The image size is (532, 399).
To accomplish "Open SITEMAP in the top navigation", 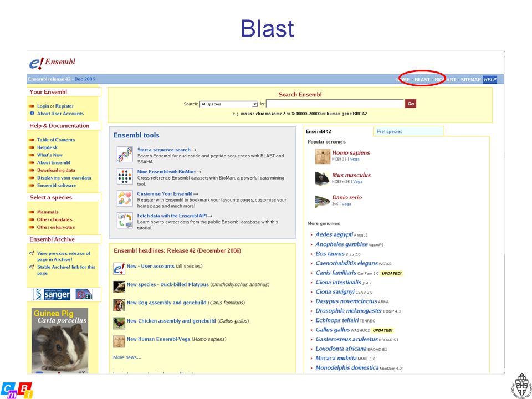I will point(470,80).
